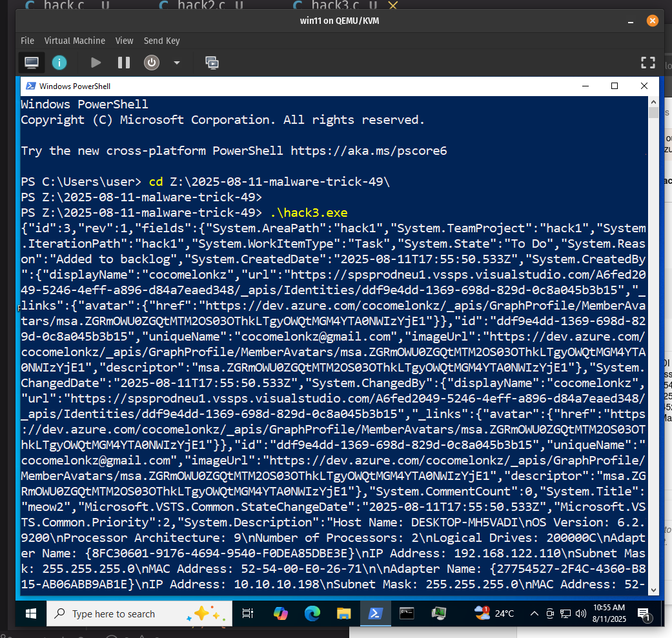Expand the shutdown options dropdown arrow
672x638 pixels.
point(177,63)
